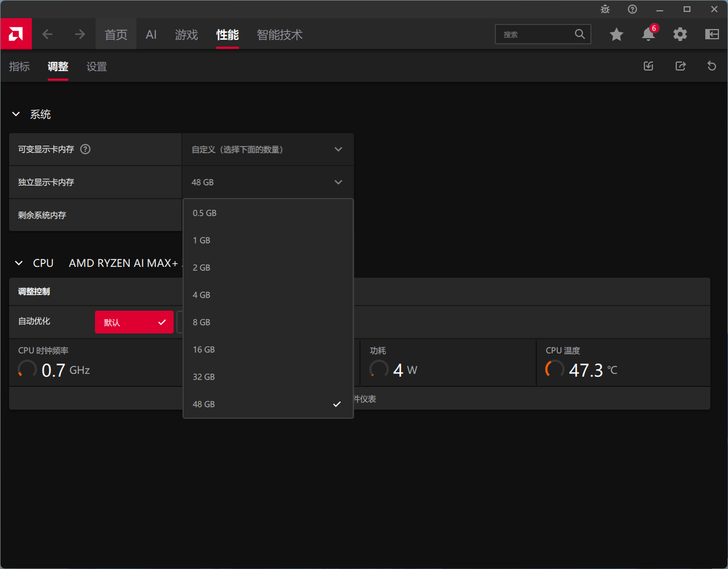The image size is (728, 569).
Task: Go back with the left arrow
Action: click(47, 35)
